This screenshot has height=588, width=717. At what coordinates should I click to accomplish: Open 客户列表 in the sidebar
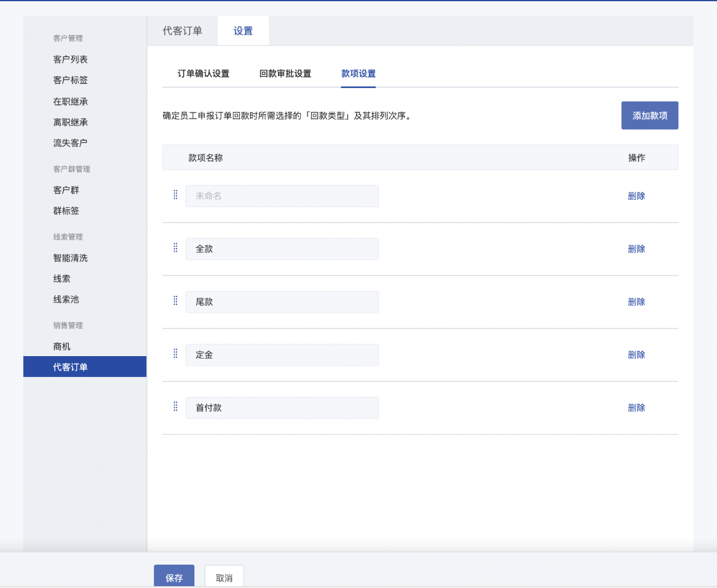click(71, 60)
